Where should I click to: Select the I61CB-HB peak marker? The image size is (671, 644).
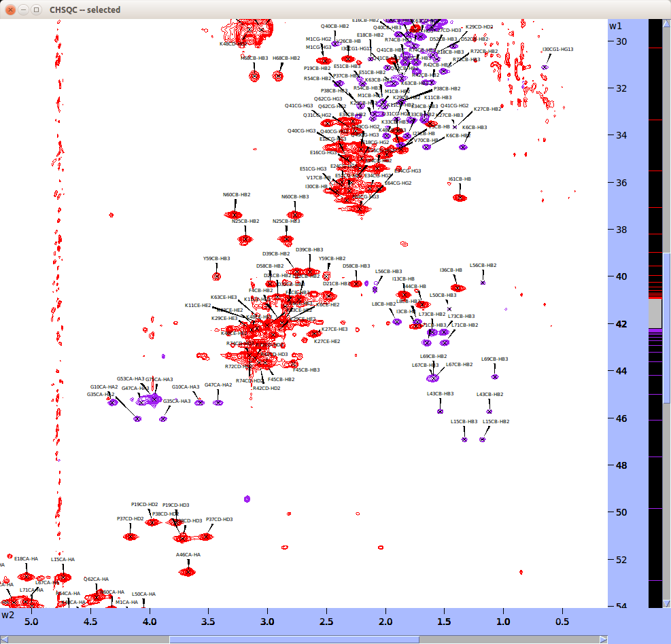tap(460, 198)
